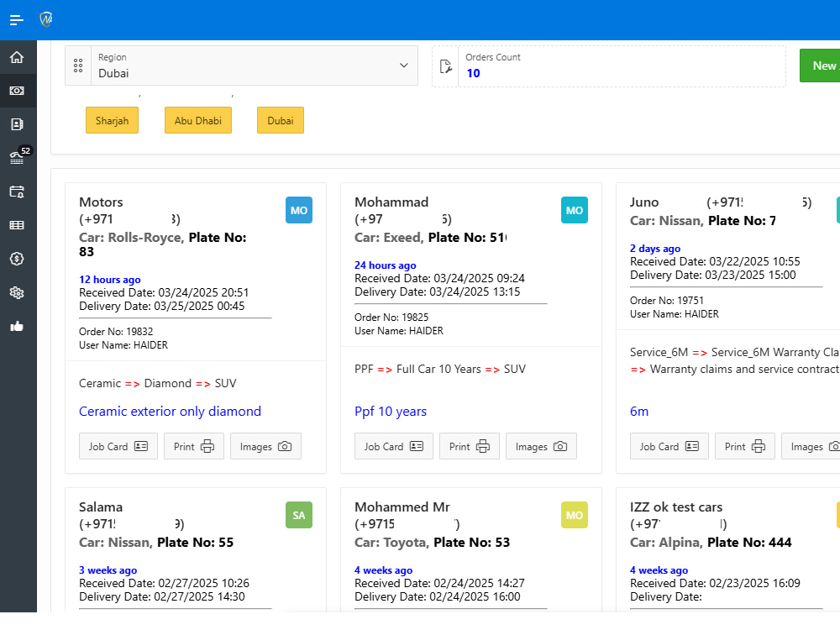Click 'Delivery Date: 03/25/2025 00:45' text
Image resolution: width=840 pixels, height=630 pixels.
(x=162, y=306)
